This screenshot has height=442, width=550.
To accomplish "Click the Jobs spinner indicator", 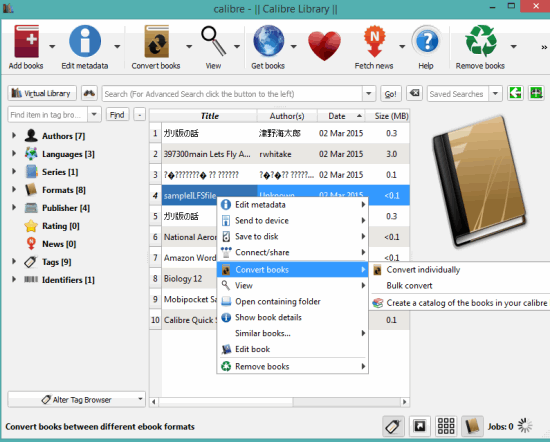I will tap(525, 426).
